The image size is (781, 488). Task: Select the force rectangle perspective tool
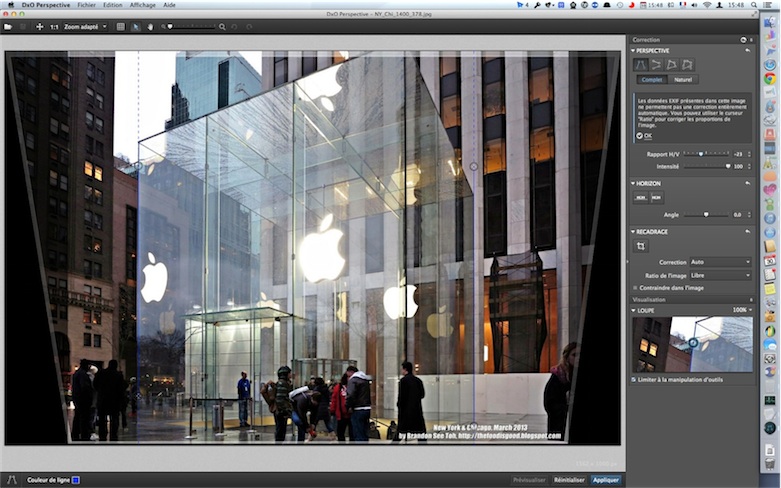(672, 65)
